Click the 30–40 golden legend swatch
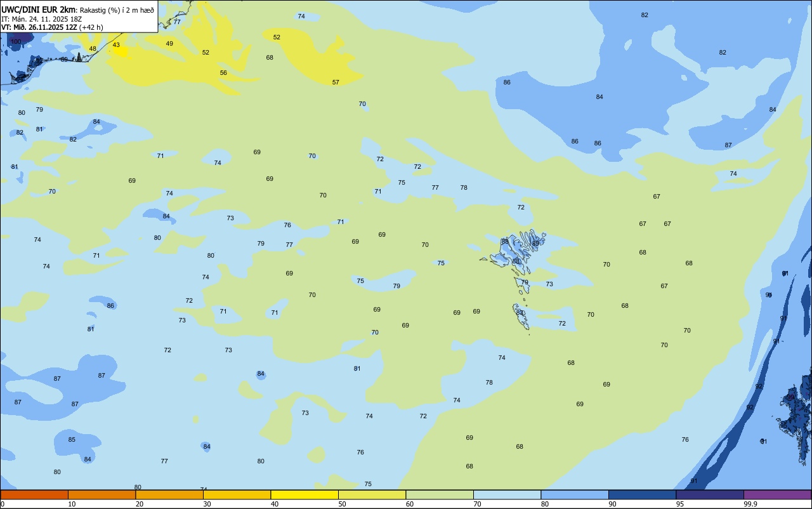 237,494
